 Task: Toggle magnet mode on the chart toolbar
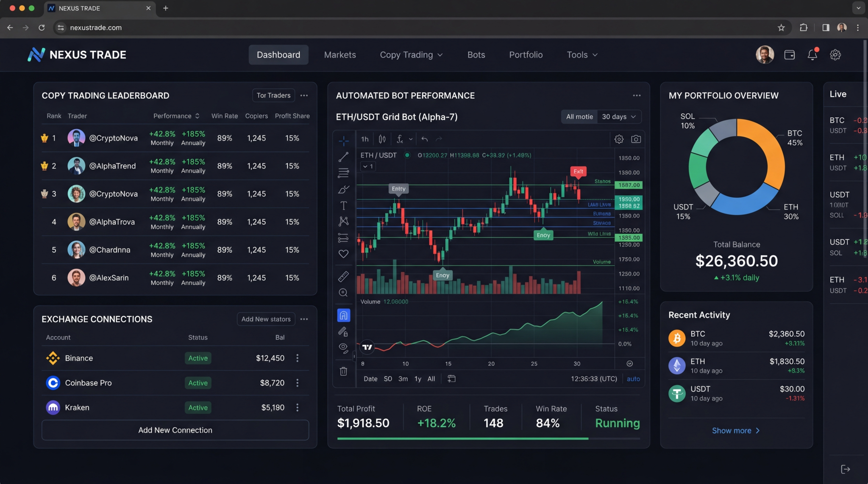click(x=343, y=315)
